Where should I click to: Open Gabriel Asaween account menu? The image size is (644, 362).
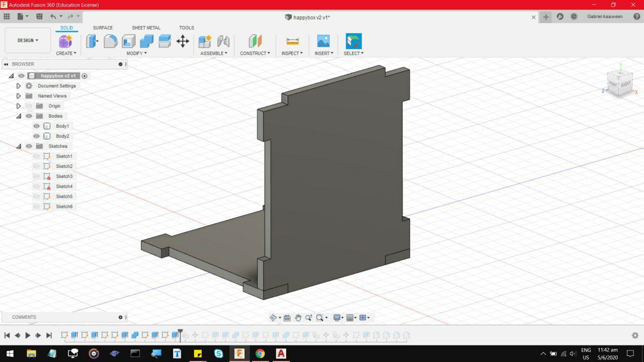click(605, 17)
